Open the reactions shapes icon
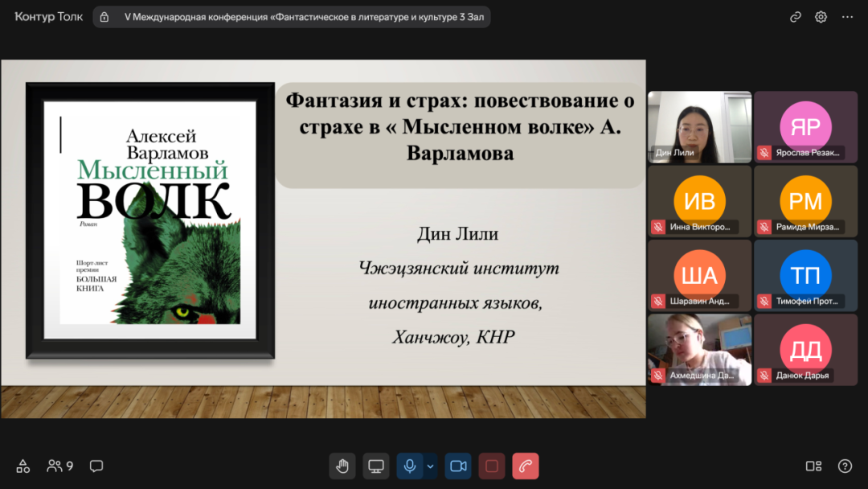The width and height of the screenshot is (868, 489). (x=23, y=466)
